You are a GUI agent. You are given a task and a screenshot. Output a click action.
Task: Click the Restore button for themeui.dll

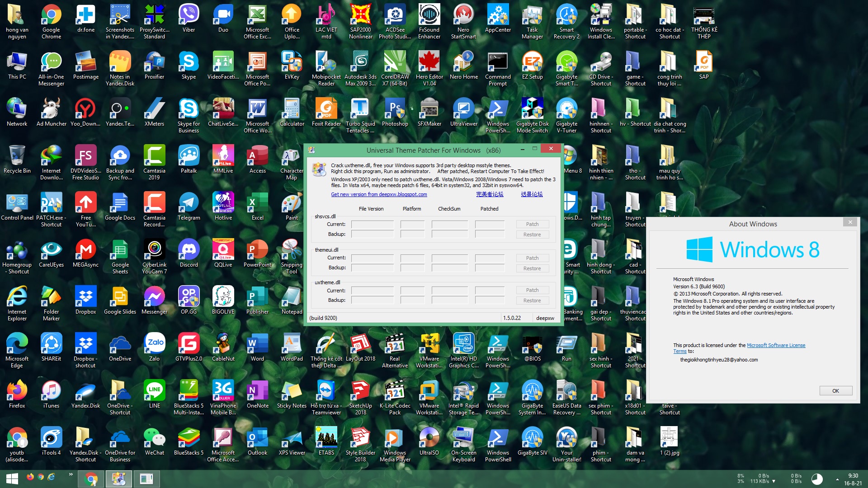[x=532, y=268]
